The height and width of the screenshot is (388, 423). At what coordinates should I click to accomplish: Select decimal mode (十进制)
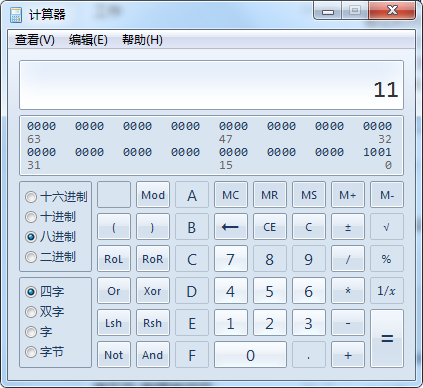point(51,217)
